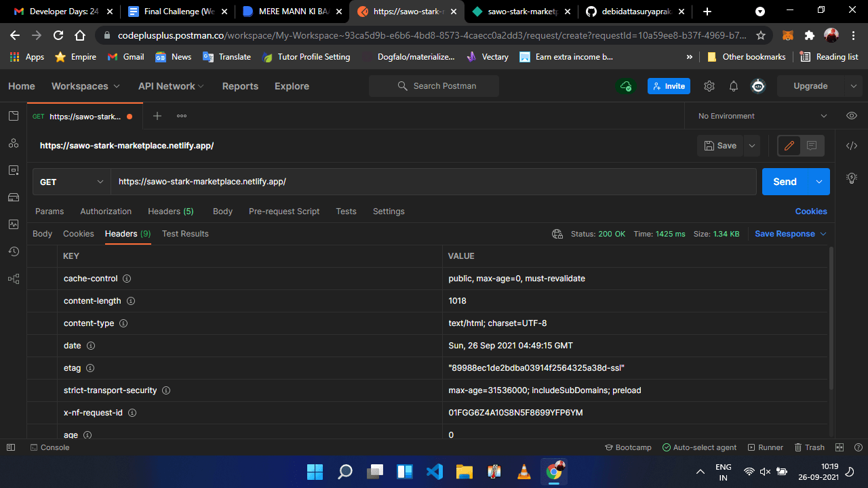Open the Console in status bar
Image resolution: width=868 pixels, height=488 pixels.
(50, 447)
